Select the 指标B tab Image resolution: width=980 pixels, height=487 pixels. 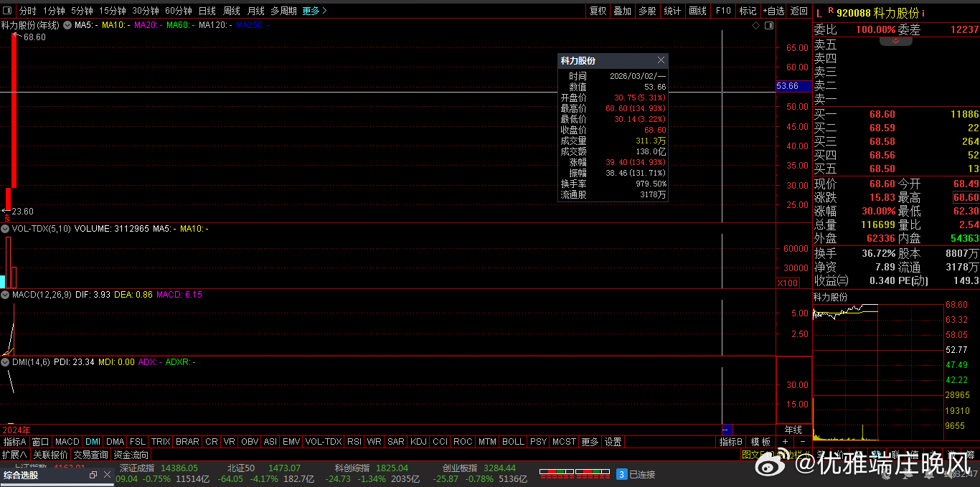click(731, 442)
